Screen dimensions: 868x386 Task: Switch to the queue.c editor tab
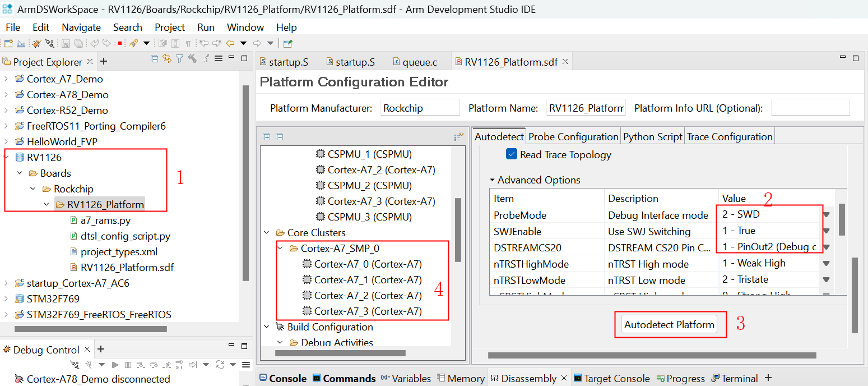[419, 62]
